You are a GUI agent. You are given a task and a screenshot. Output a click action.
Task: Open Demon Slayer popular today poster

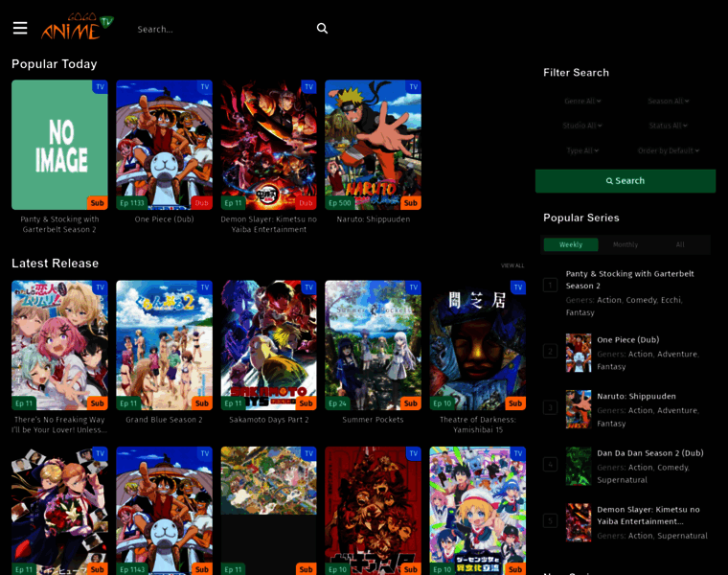pos(268,145)
